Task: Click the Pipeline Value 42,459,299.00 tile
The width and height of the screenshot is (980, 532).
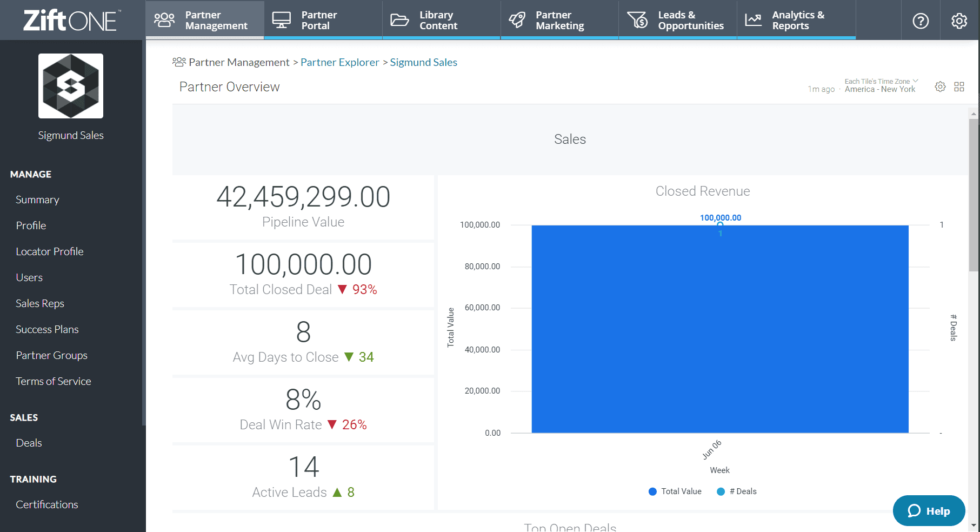Action: click(x=303, y=207)
